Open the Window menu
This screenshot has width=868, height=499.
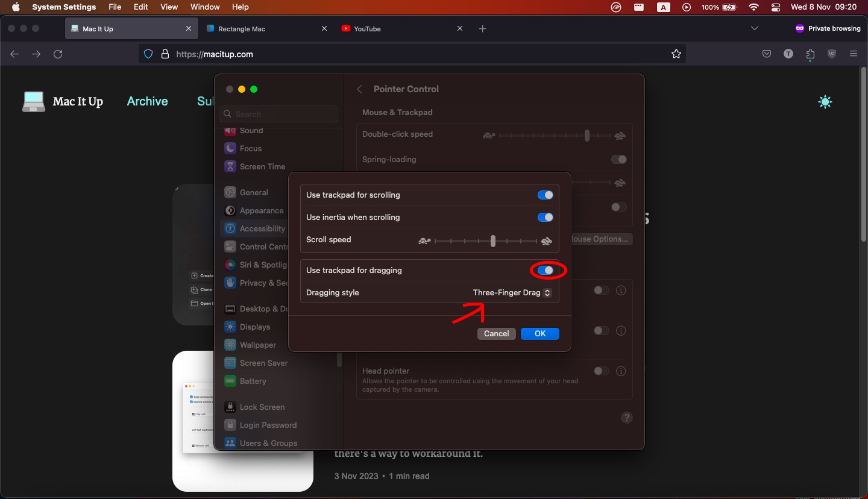pyautogui.click(x=205, y=7)
